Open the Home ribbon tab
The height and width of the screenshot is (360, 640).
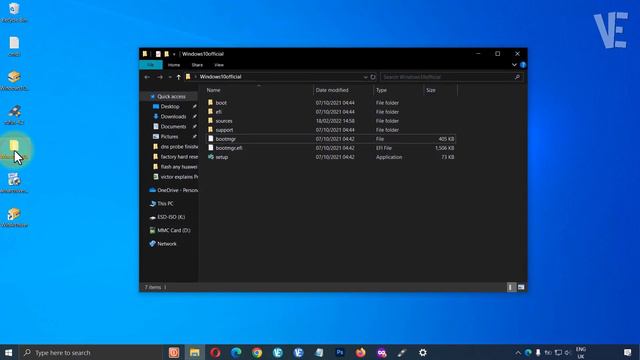pos(174,65)
